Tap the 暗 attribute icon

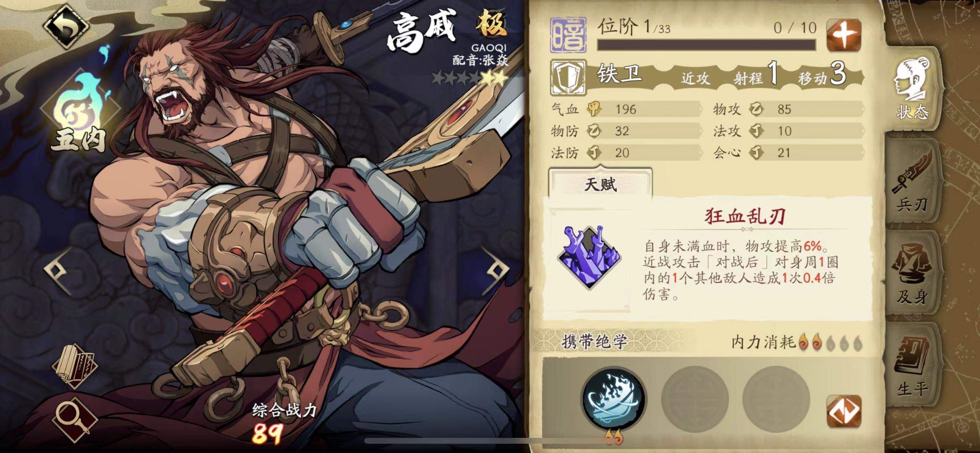tap(568, 35)
